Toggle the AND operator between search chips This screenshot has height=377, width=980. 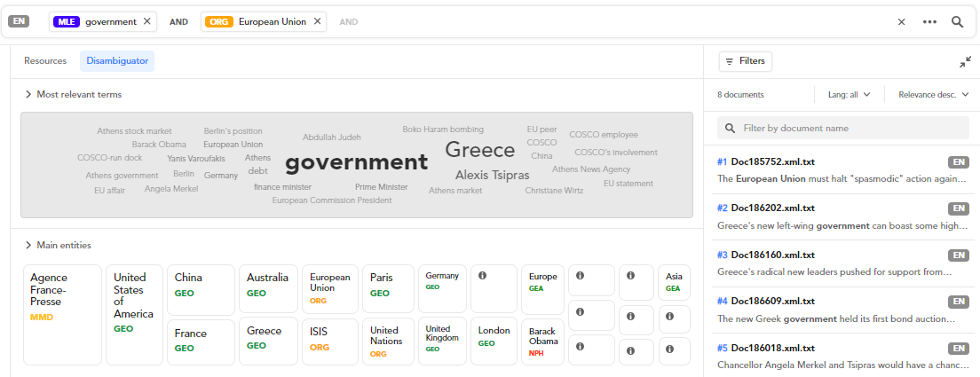178,21
